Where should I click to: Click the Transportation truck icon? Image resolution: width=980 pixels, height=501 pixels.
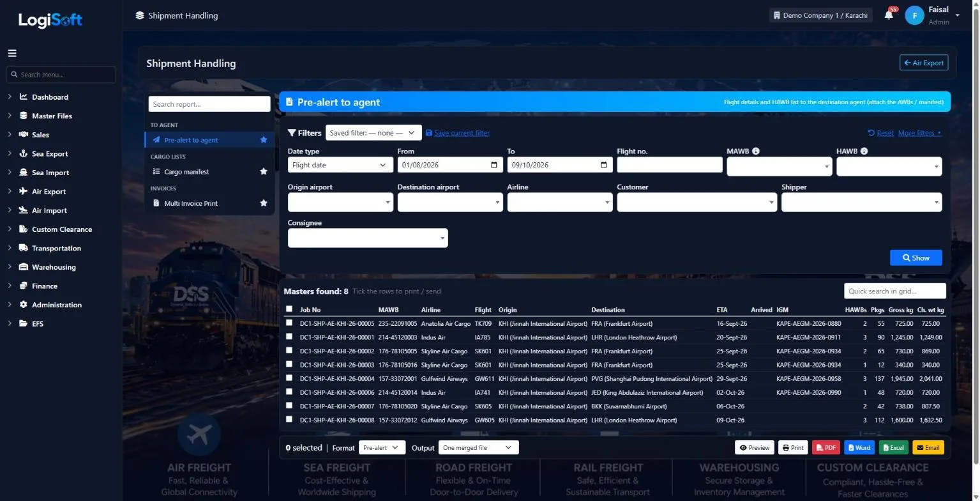(24, 248)
